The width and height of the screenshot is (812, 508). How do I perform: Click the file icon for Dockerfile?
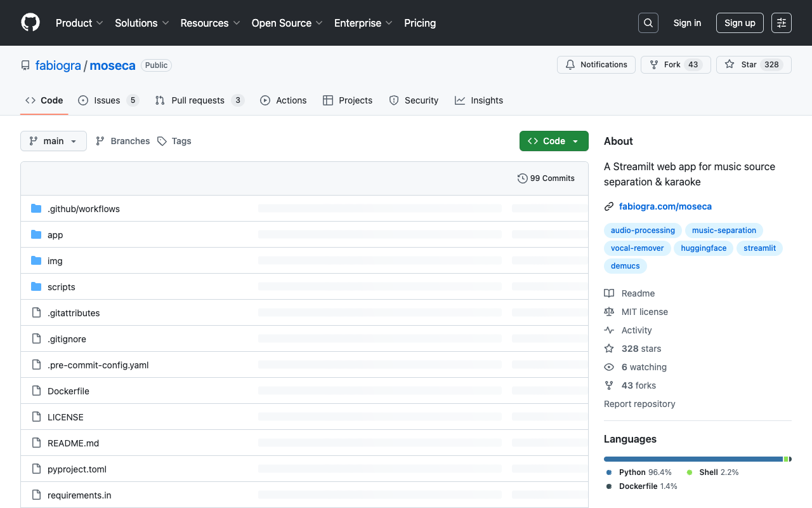pyautogui.click(x=36, y=391)
